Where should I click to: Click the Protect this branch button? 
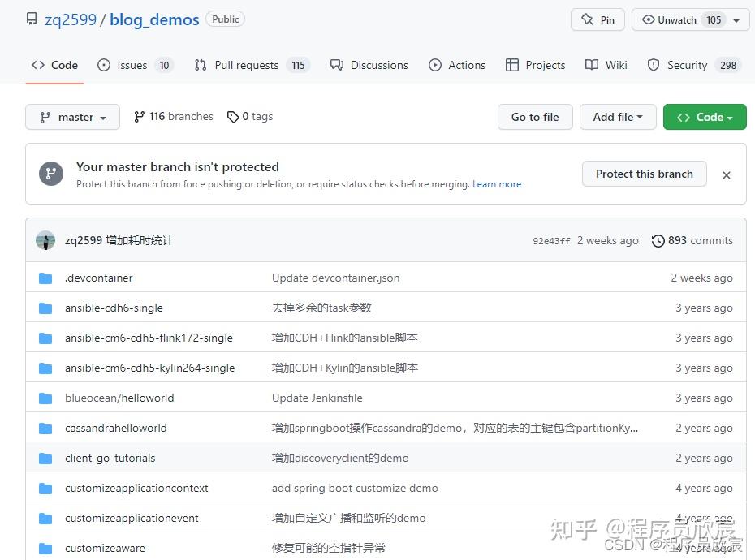coord(644,174)
